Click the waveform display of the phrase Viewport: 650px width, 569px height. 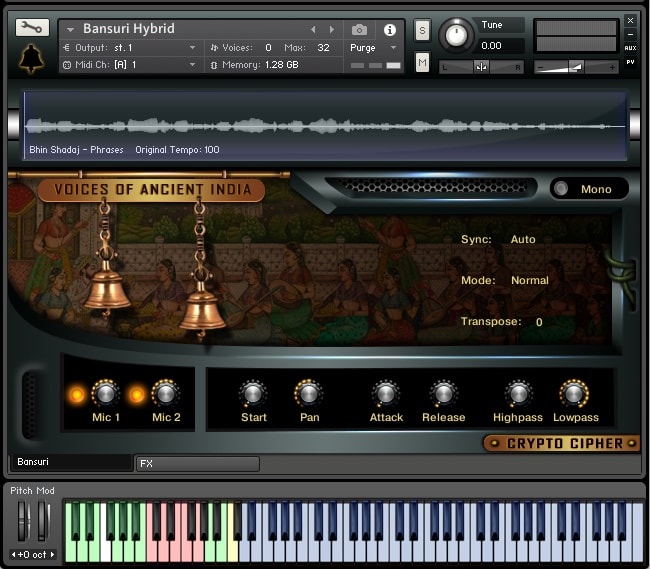325,126
